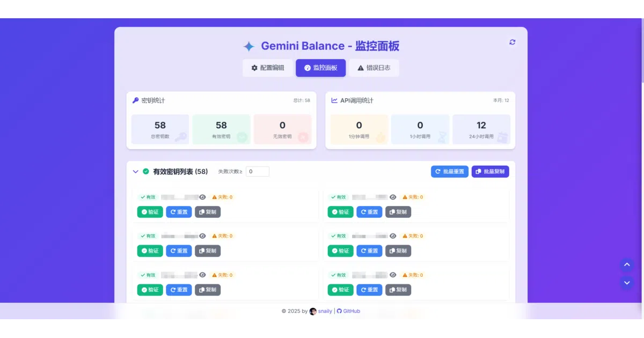Collapse the 有效密钥列表 section with its chevron

tap(136, 172)
